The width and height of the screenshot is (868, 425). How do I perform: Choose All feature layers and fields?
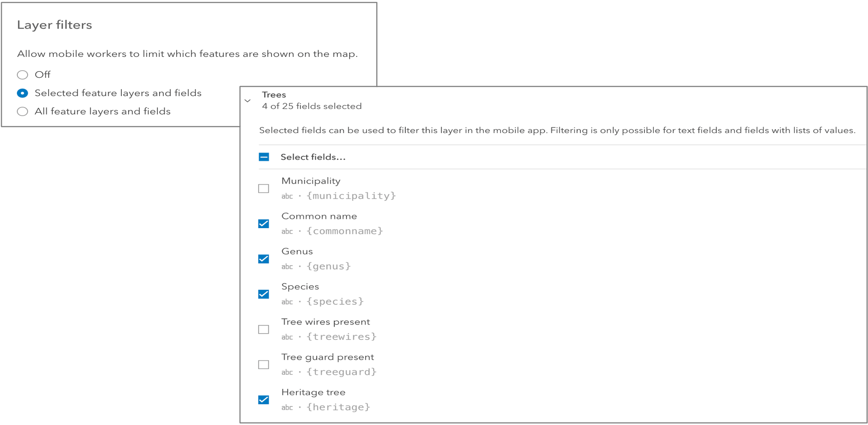(x=22, y=111)
